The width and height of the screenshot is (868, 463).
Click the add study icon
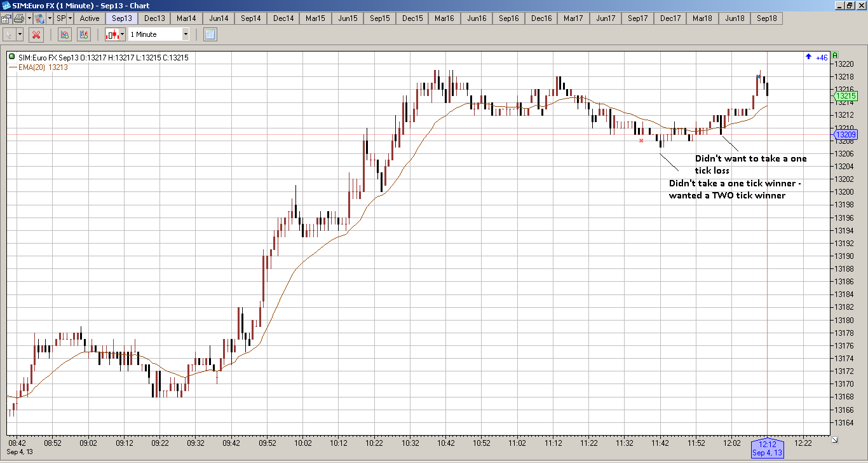(x=65, y=34)
